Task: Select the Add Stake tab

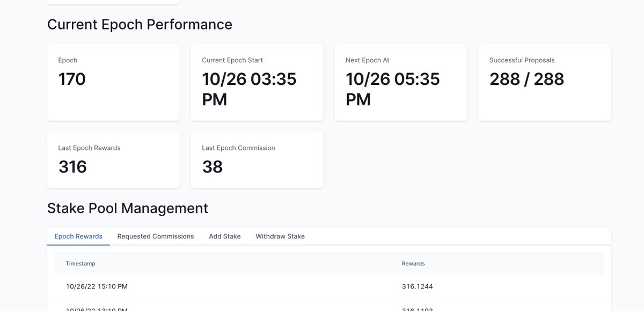Action: click(225, 236)
